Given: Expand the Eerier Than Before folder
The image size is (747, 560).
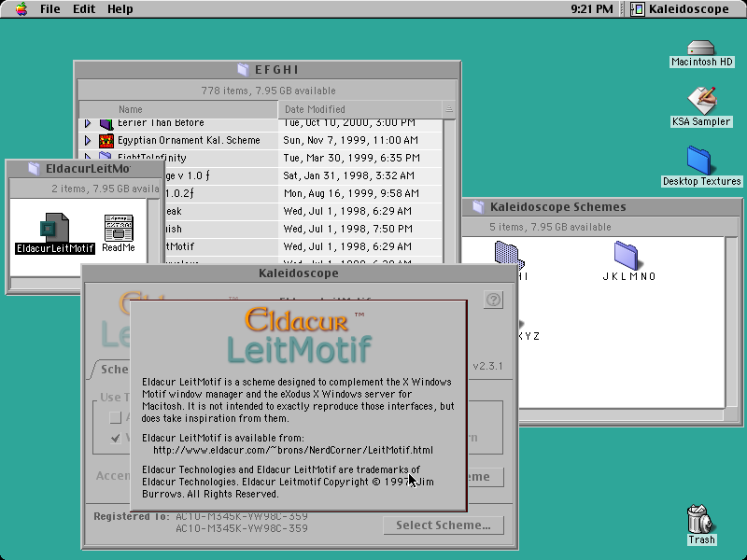Looking at the screenshot, I should pos(88,123).
